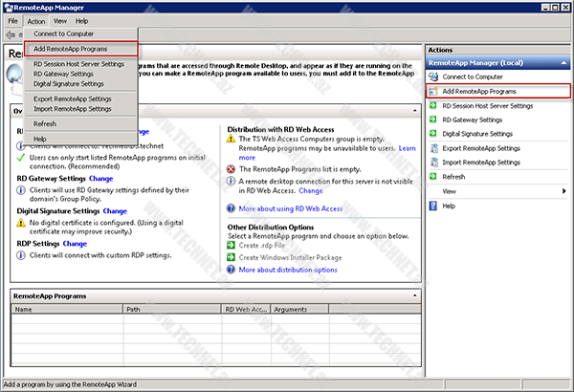The width and height of the screenshot is (574, 392).
Task: Click the Digital Signature Settings green arrow icon
Action: (433, 134)
